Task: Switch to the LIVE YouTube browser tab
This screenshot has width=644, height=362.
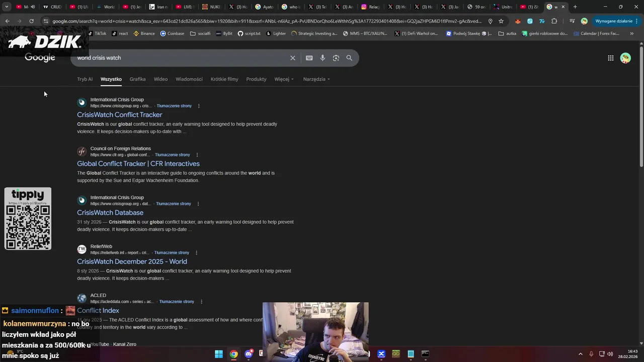Action: pos(185,7)
